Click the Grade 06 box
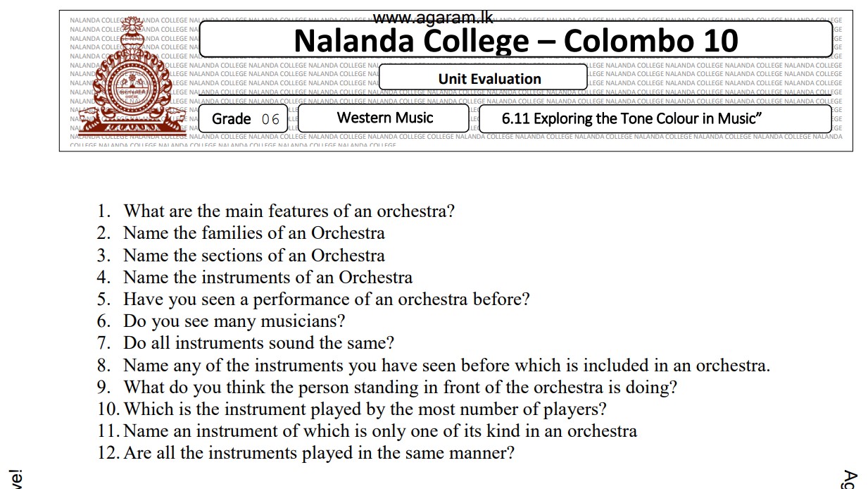Screen dimensions: 868x489 coord(245,119)
